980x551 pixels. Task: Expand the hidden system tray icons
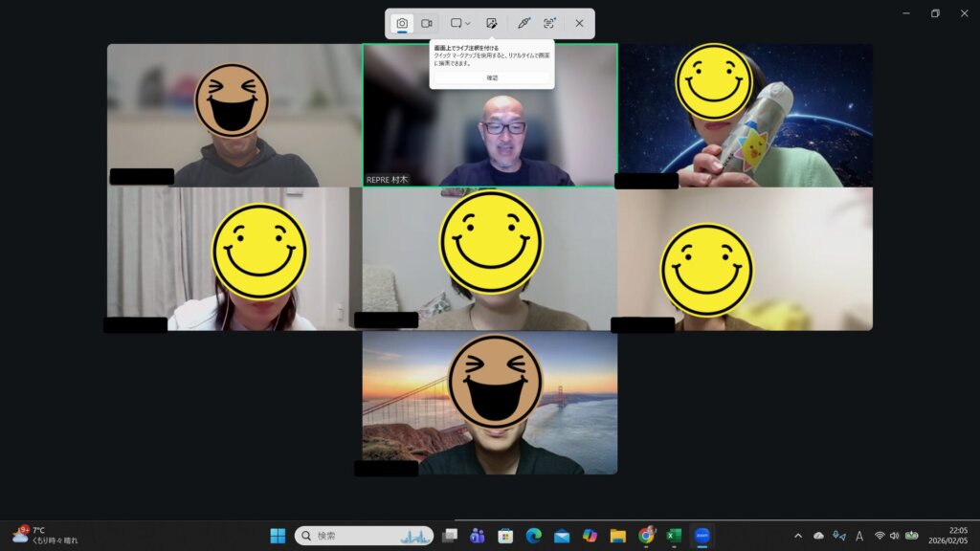click(798, 536)
